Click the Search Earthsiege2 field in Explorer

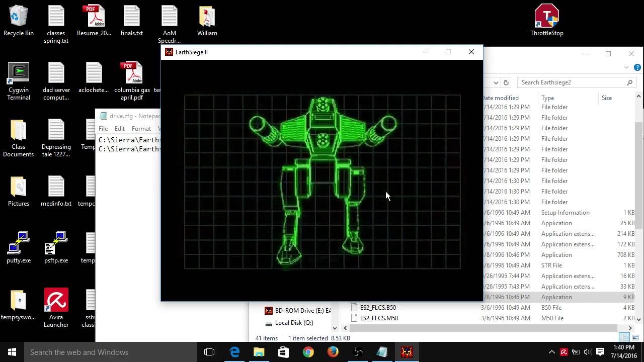(576, 82)
